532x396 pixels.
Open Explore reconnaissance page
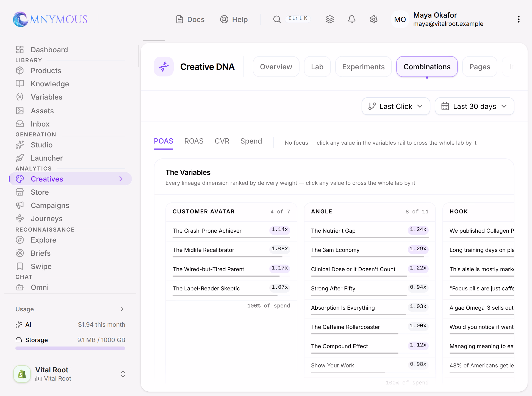pyautogui.click(x=70, y=240)
